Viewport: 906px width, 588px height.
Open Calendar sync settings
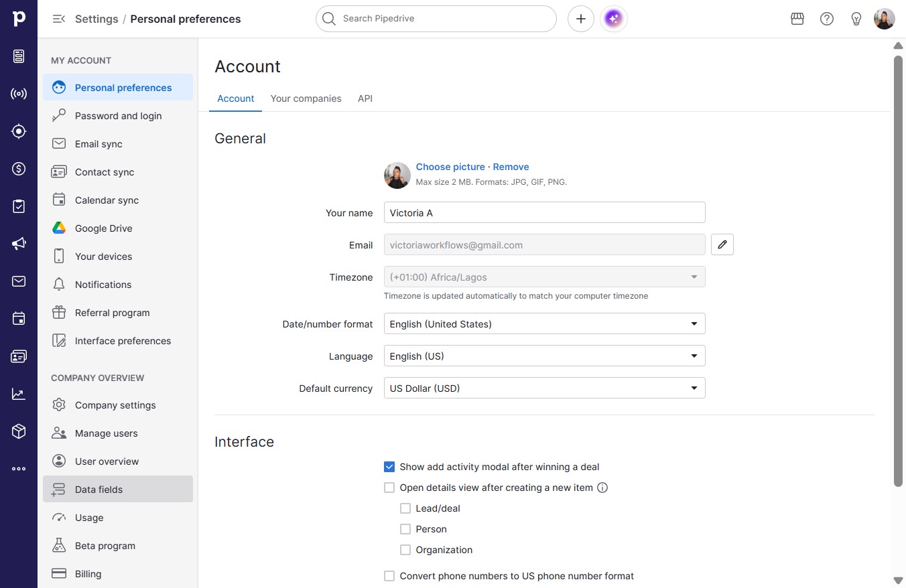pos(118,200)
